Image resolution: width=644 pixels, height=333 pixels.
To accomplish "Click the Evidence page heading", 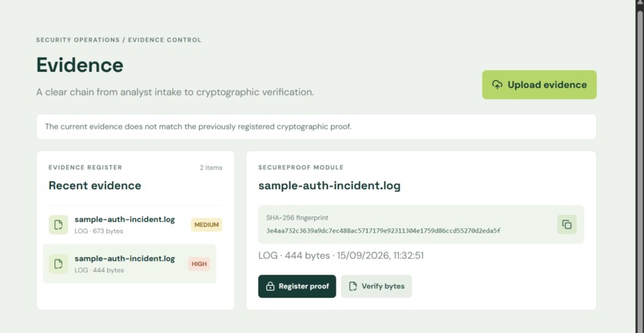I will [80, 65].
